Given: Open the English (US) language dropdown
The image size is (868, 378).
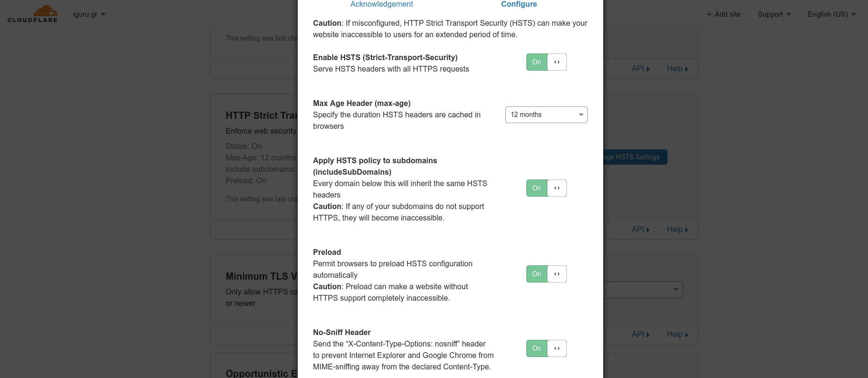Looking at the screenshot, I should (x=832, y=14).
